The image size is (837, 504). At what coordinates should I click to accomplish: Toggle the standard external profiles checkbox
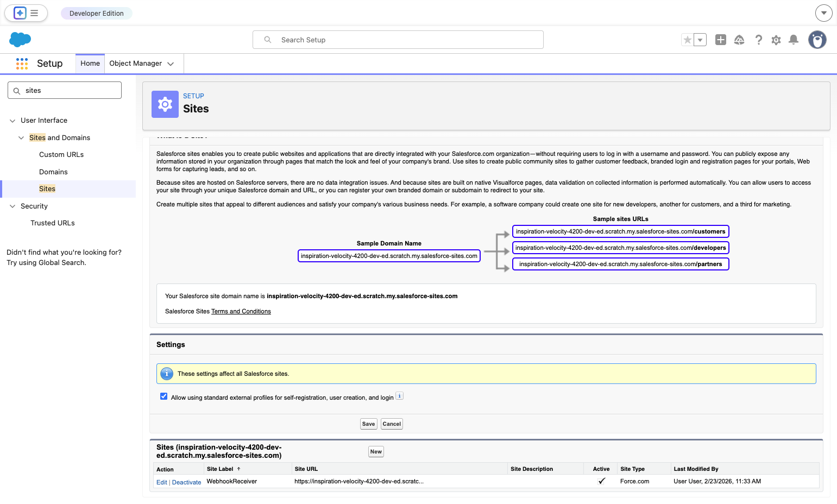(x=163, y=396)
